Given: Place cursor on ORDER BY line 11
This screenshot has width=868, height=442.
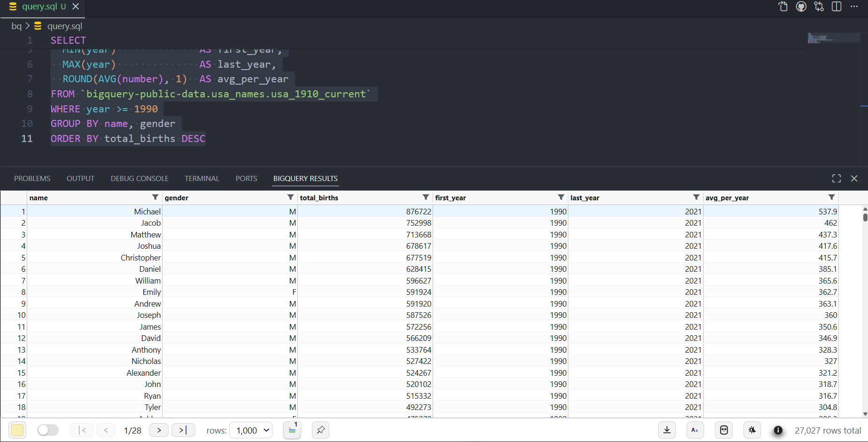Looking at the screenshot, I should [x=128, y=139].
